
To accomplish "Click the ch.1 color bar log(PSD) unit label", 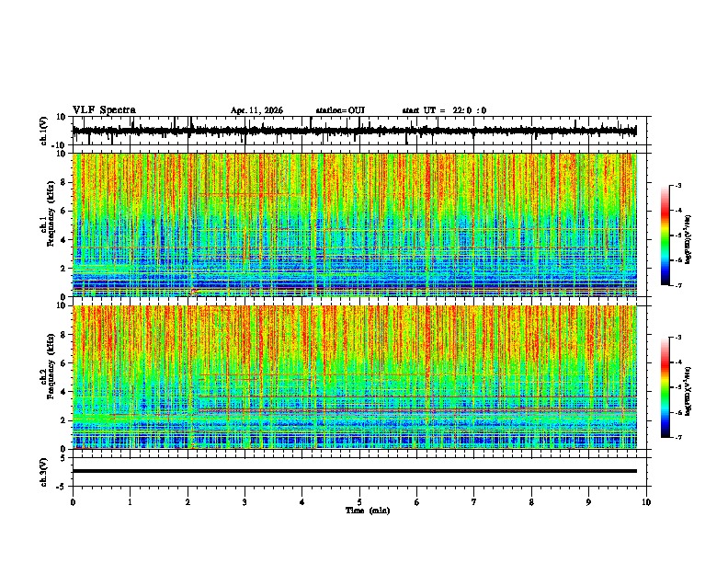I will [688, 240].
